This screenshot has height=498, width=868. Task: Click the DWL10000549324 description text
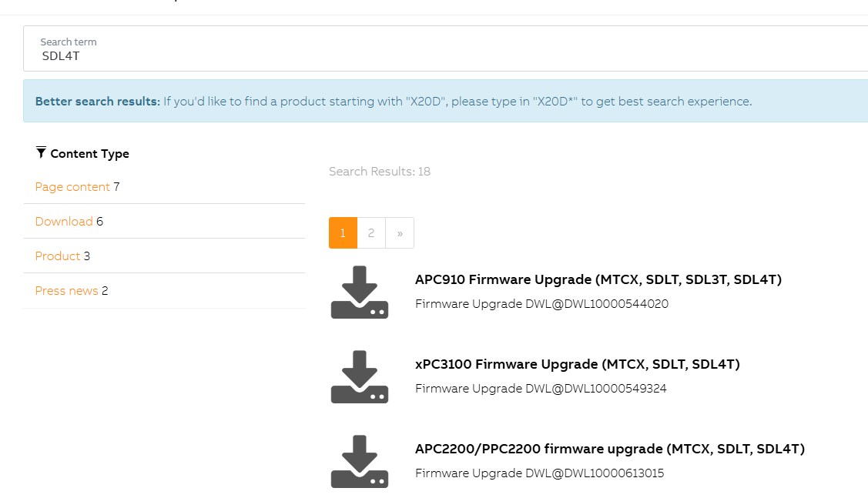point(541,389)
